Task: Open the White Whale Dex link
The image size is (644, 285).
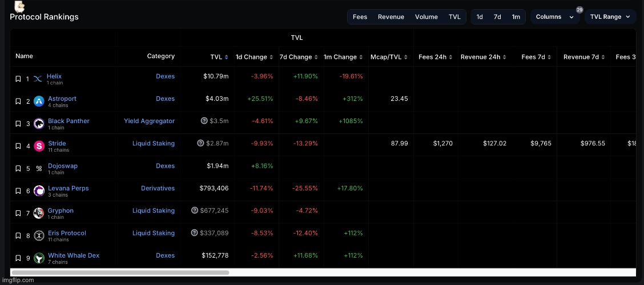Action: [74, 255]
